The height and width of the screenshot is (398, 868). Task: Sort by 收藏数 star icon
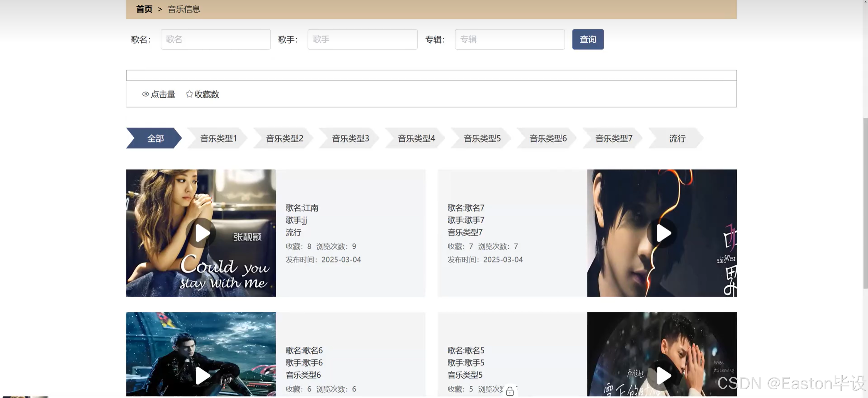[x=189, y=94]
